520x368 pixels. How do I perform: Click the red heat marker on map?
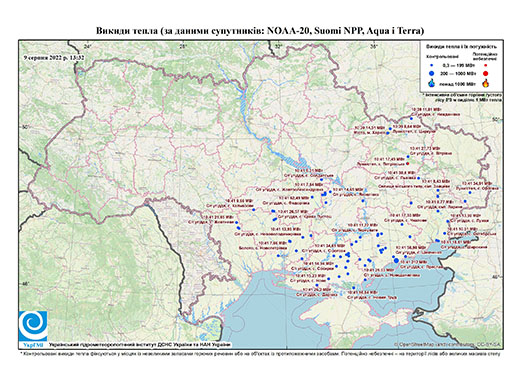408,164
